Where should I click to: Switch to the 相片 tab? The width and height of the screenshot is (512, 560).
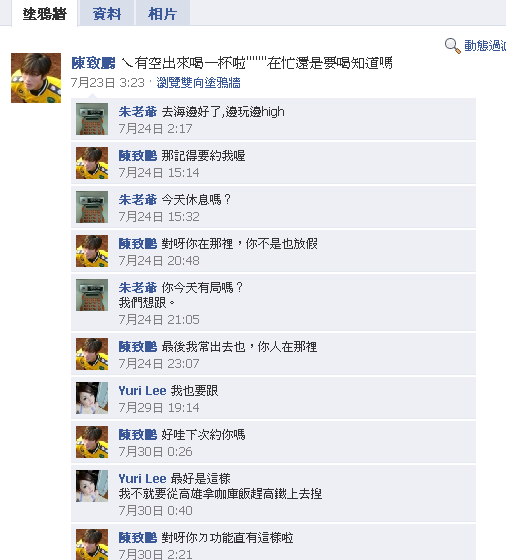point(162,14)
